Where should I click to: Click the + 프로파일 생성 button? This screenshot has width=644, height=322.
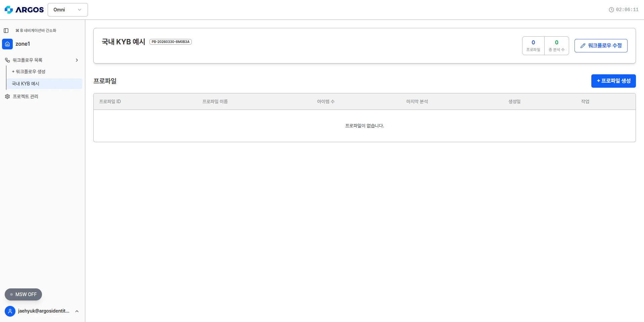click(x=613, y=81)
